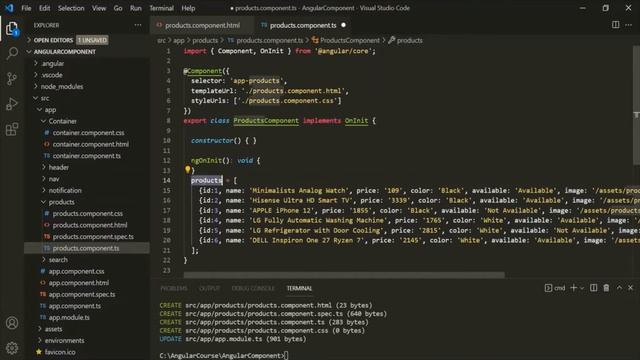Image resolution: width=640 pixels, height=360 pixels.
Task: Open container.component.html file
Action: [90, 144]
